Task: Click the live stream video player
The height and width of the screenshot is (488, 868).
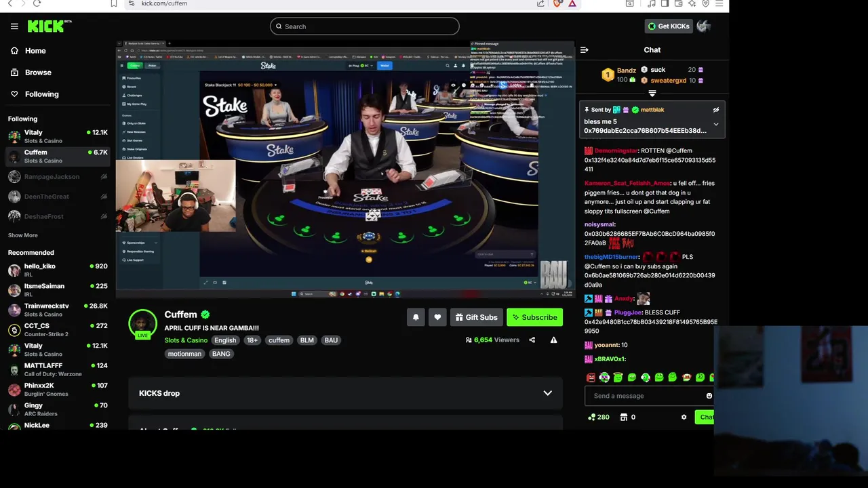Action: click(x=345, y=169)
